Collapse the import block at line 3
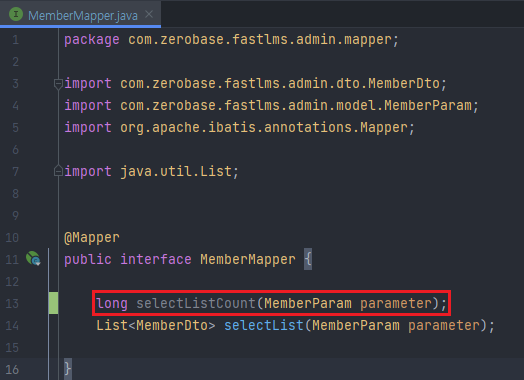This screenshot has height=380, width=524. (x=58, y=84)
